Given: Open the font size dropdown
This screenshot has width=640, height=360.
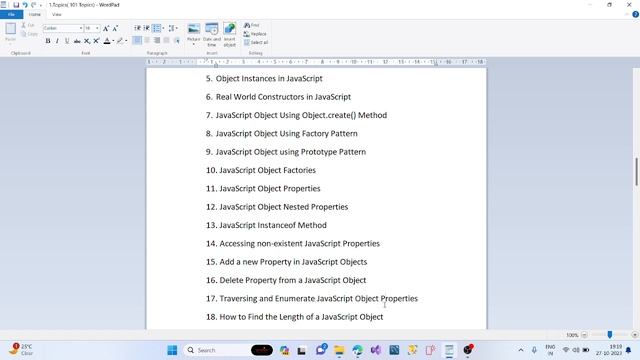Looking at the screenshot, I should coord(97,28).
